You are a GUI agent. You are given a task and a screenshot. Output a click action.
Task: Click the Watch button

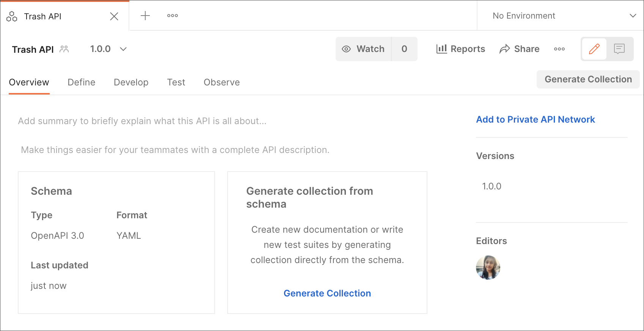363,49
